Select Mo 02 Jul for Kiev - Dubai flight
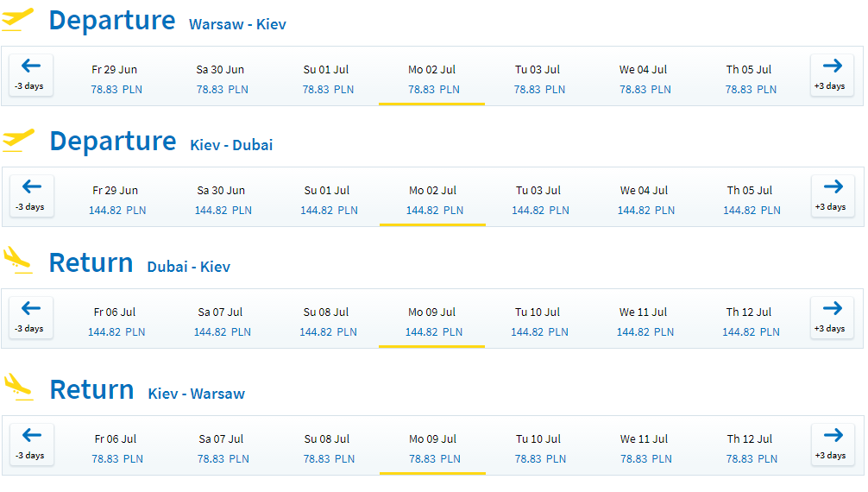868x492 pixels. (x=433, y=200)
